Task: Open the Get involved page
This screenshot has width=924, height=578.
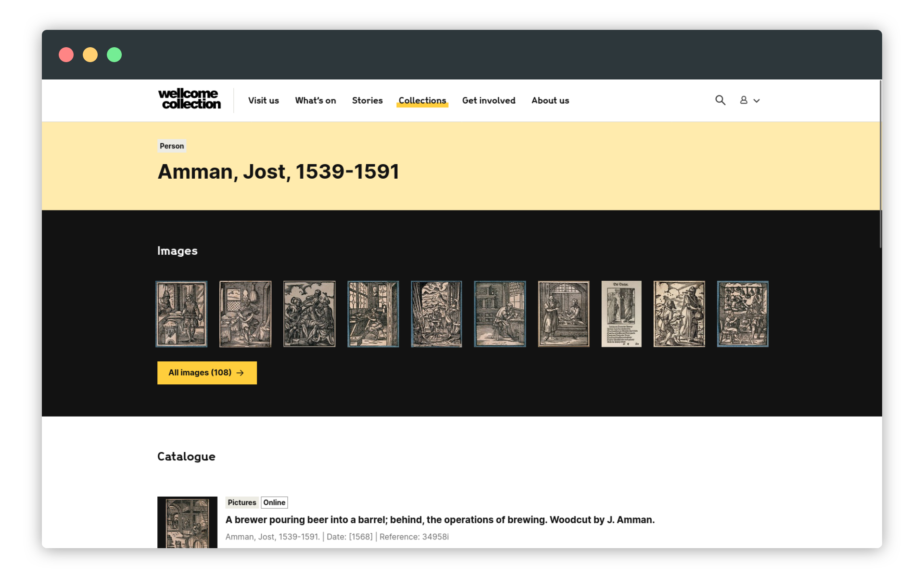Action: (x=488, y=101)
